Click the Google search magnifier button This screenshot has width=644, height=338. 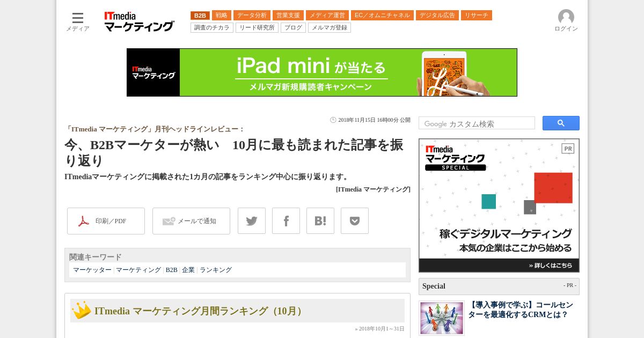(561, 123)
